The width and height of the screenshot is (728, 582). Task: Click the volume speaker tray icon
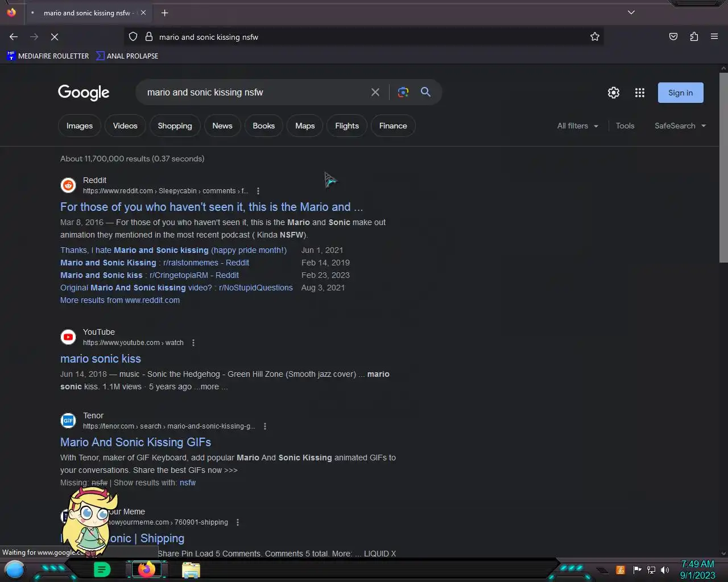pos(665,570)
